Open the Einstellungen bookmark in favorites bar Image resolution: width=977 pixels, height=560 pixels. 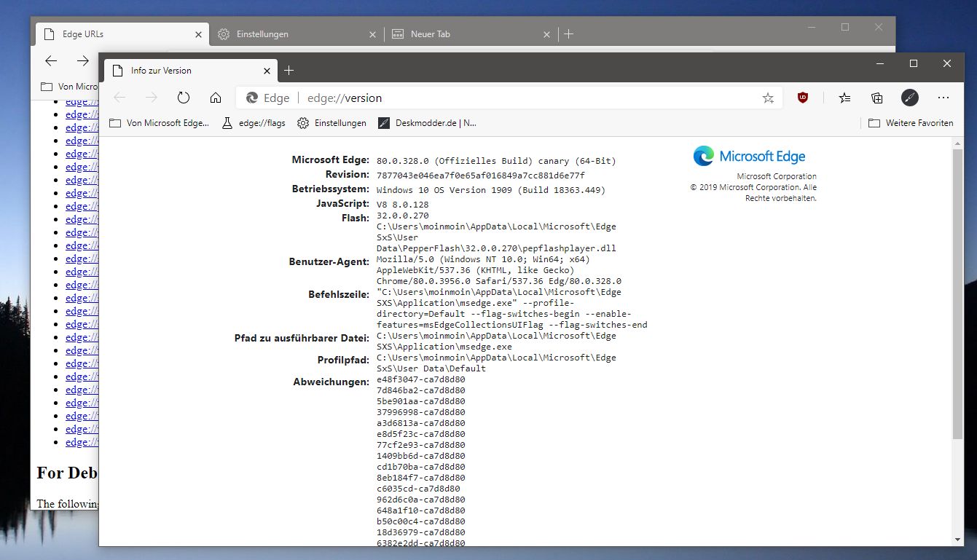[x=331, y=123]
